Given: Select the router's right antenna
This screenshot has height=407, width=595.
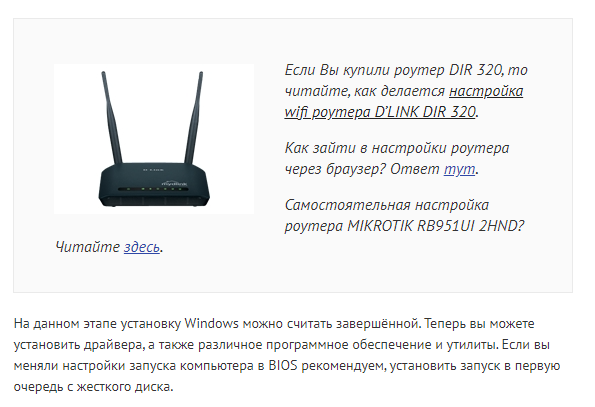Looking at the screenshot, I should [194, 117].
